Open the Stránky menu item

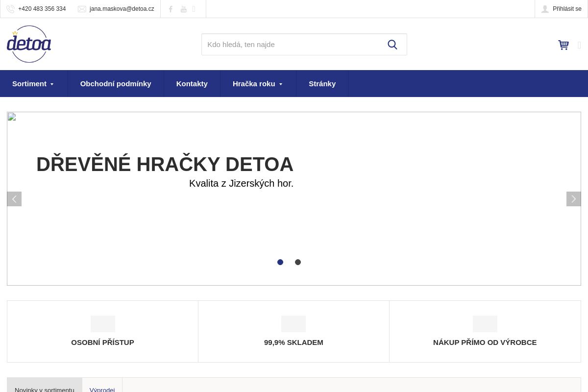(322, 84)
